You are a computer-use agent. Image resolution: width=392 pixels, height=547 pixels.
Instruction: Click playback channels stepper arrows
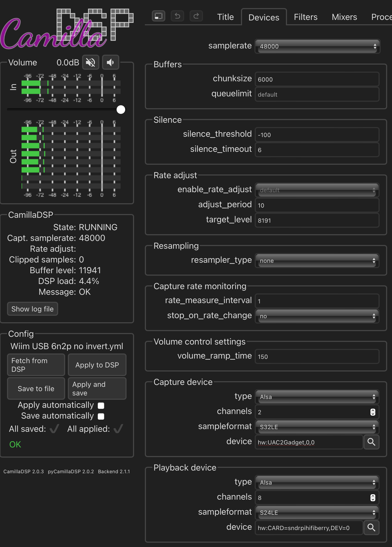point(373,498)
